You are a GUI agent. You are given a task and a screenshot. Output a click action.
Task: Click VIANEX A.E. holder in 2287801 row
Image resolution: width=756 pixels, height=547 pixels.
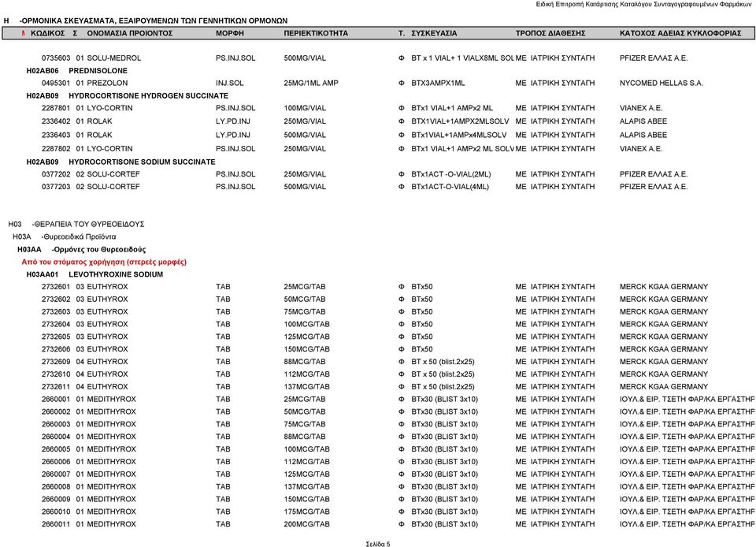click(641, 108)
